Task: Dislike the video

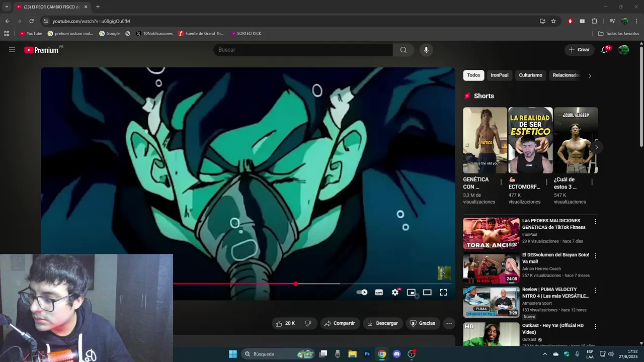Action: (308, 323)
